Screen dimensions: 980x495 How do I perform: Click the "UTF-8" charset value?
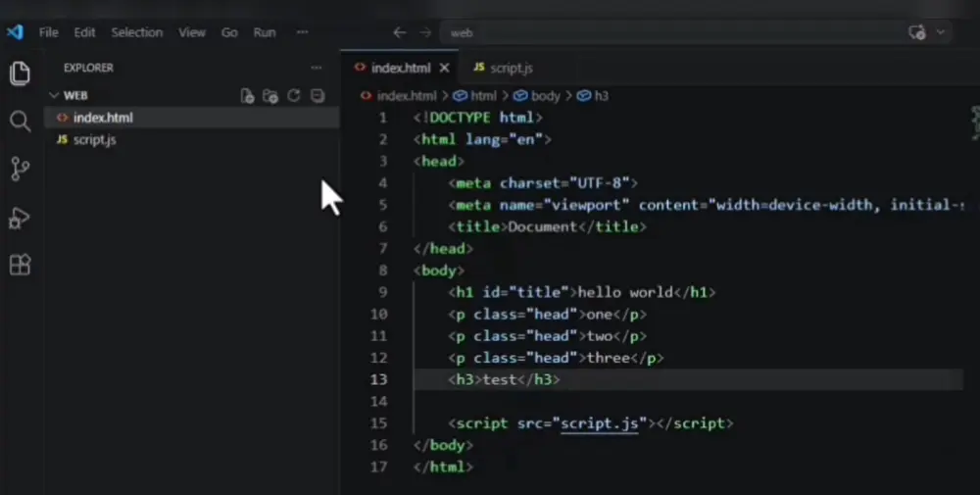coord(600,183)
